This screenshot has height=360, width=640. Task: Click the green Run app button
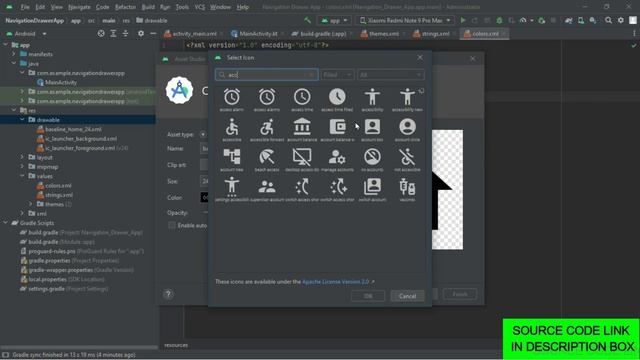(463, 20)
